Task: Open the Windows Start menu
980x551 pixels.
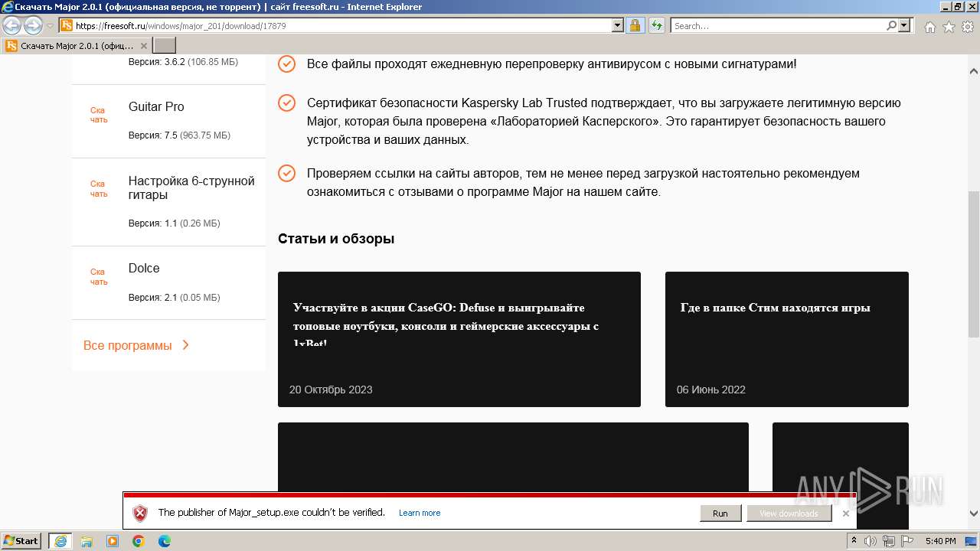Action: (21, 541)
